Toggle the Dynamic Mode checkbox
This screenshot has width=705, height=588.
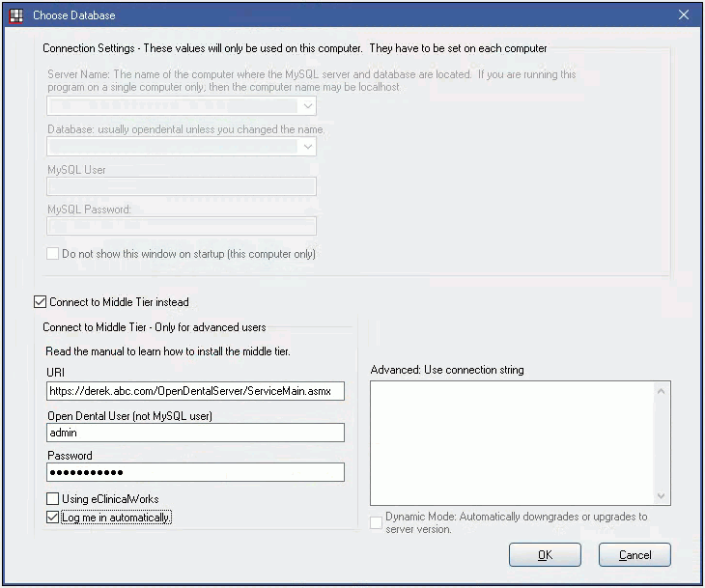click(377, 522)
